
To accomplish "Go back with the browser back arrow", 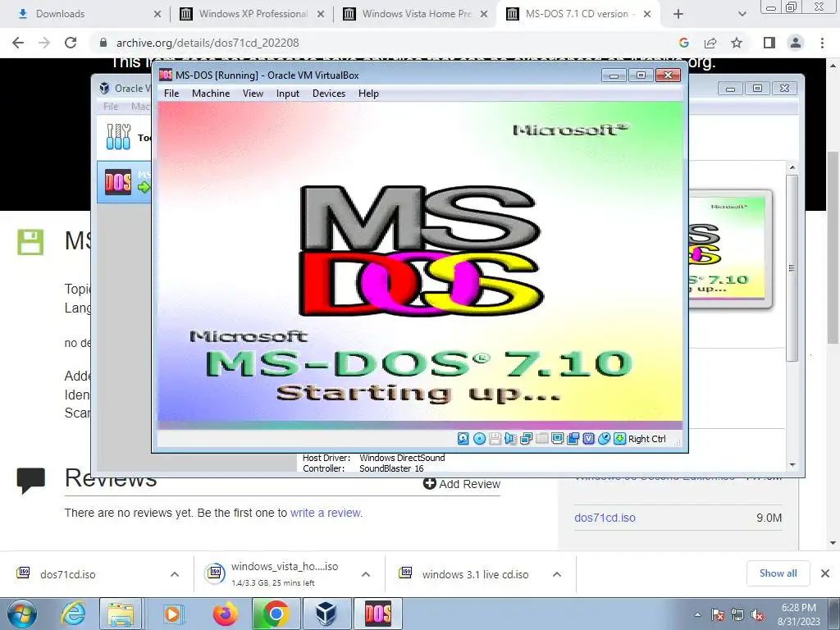I will tap(18, 43).
